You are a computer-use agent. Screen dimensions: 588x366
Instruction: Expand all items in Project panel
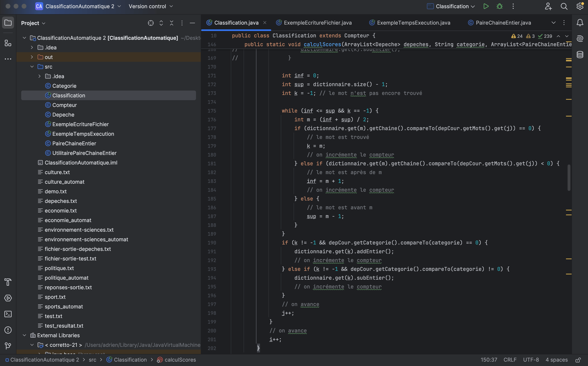[x=161, y=23]
